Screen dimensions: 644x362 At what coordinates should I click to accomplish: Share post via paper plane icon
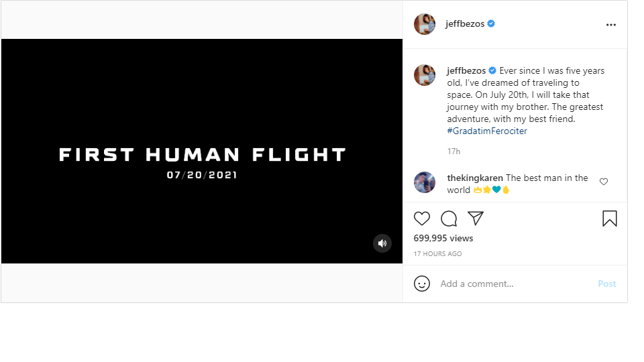[476, 219]
